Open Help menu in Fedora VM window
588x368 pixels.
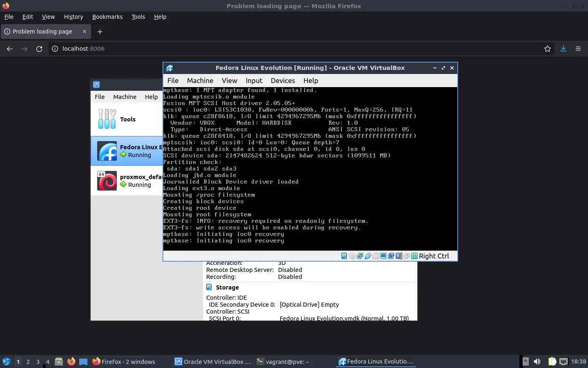pos(311,81)
